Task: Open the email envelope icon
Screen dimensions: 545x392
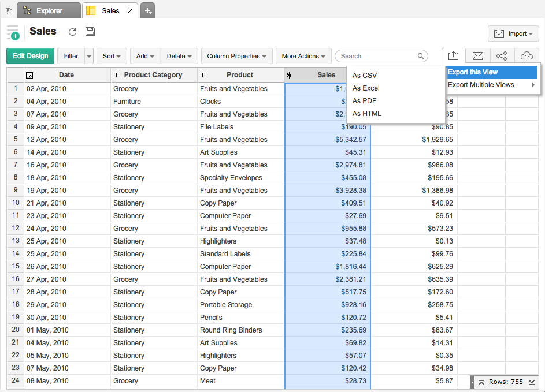Action: (x=477, y=56)
